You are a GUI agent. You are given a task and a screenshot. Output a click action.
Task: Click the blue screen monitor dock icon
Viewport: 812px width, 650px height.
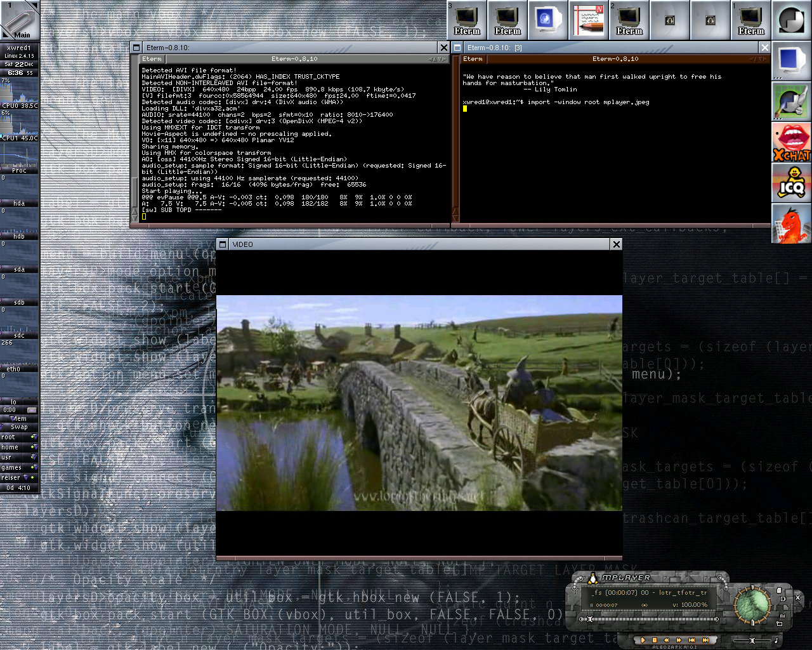click(791, 60)
